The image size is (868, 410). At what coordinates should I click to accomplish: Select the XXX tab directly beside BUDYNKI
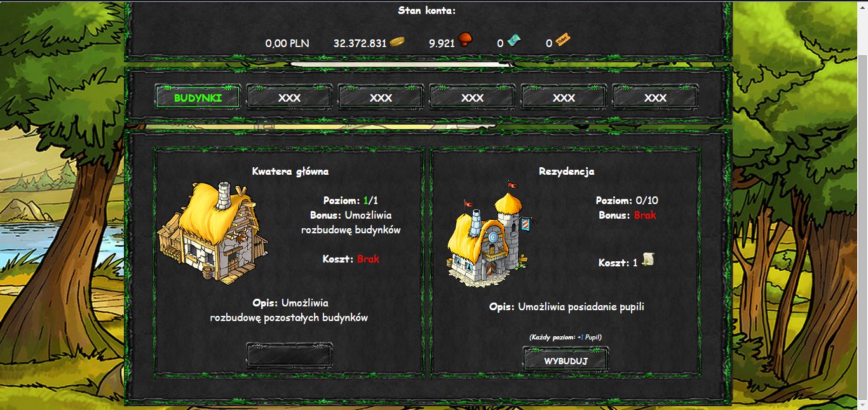[289, 98]
